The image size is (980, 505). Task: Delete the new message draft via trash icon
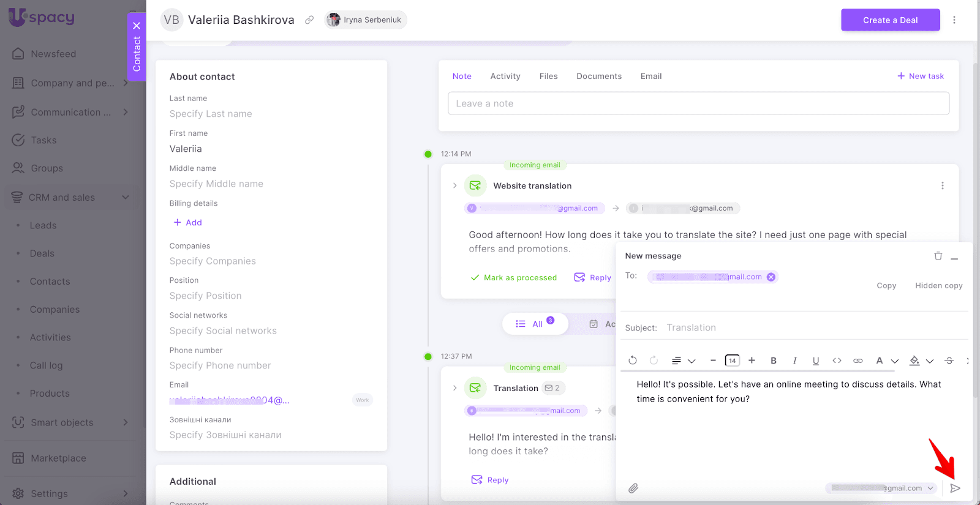[938, 256]
